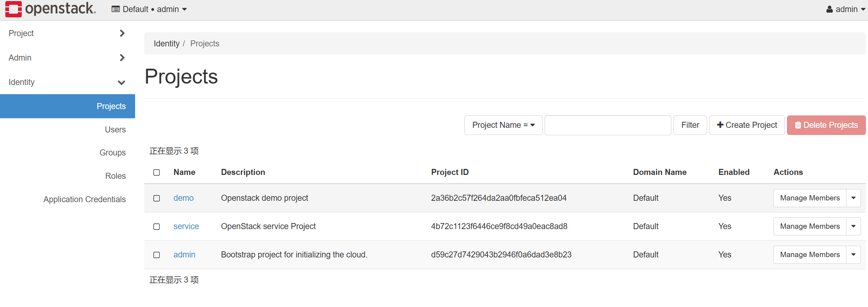Click the Create Project button

click(x=747, y=125)
